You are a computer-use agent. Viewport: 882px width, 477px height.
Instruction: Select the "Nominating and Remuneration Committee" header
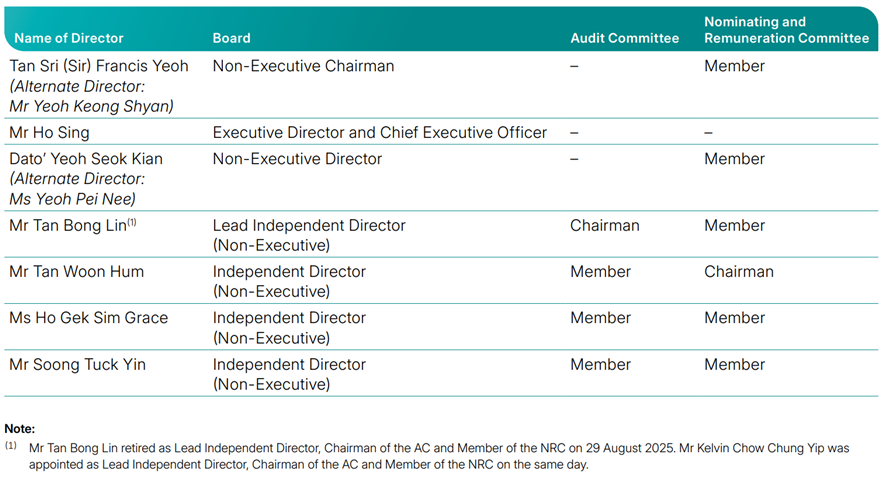786,30
